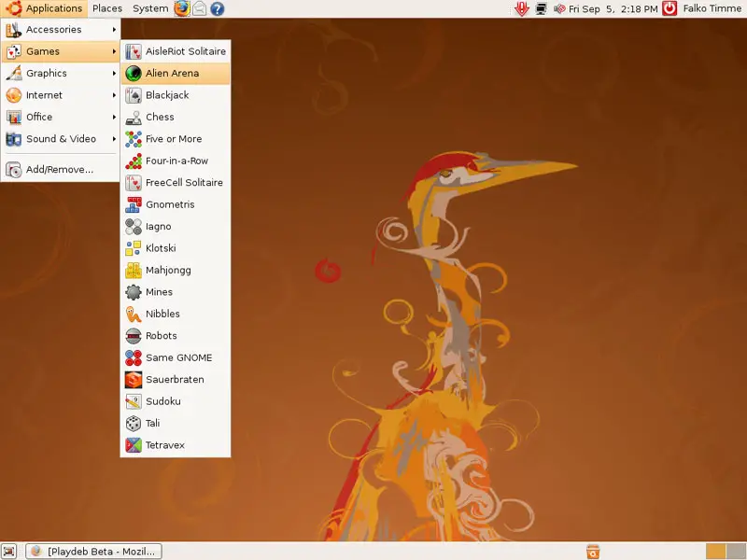The height and width of the screenshot is (560, 747).
Task: Expand the Accessories submenu arrow
Action: coord(114,30)
